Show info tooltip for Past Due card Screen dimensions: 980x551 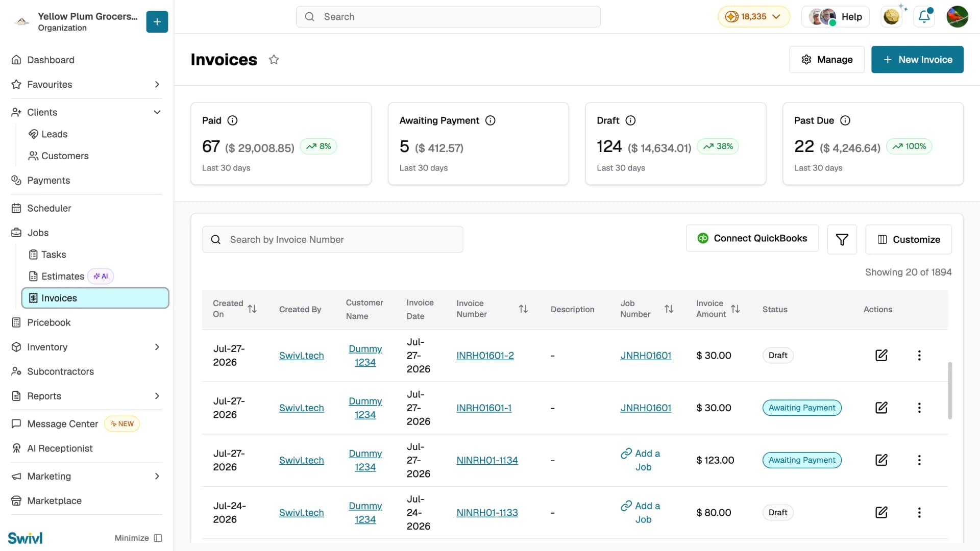845,120
